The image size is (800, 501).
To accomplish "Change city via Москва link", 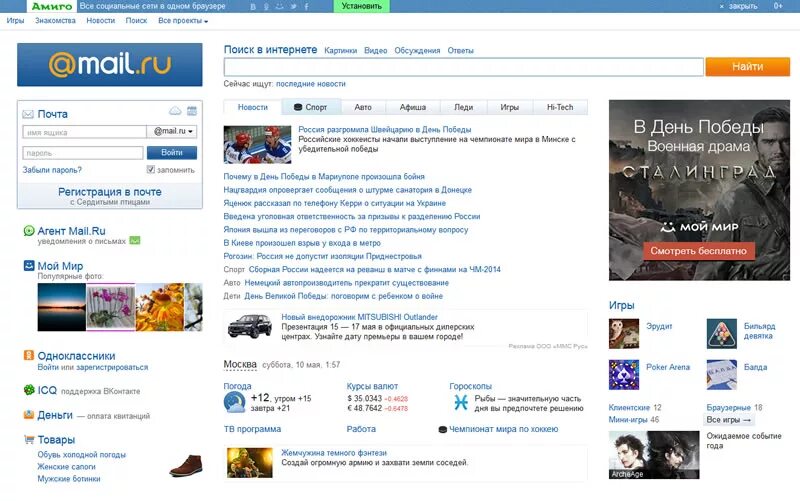I will tap(240, 364).
